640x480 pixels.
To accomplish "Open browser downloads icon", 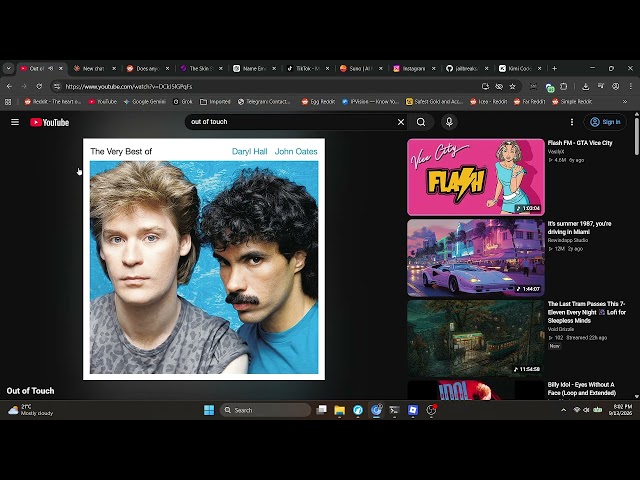I will [x=585, y=87].
